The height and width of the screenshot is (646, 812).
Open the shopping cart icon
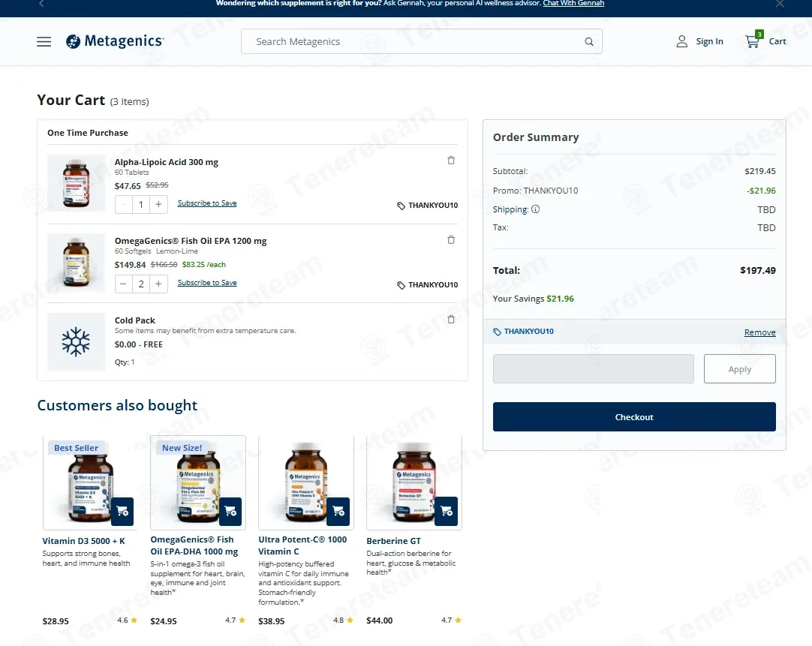pos(753,41)
